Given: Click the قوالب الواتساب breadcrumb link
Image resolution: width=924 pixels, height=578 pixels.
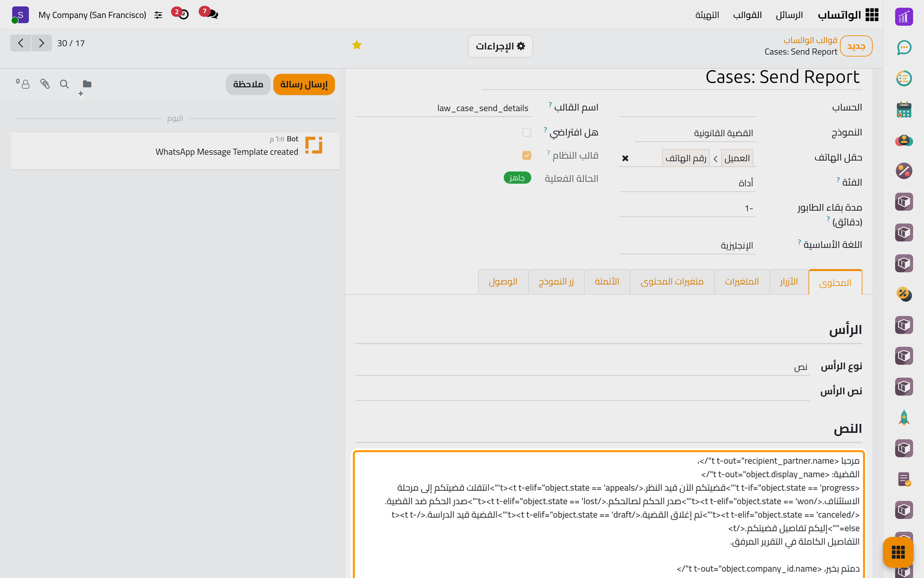Looking at the screenshot, I should [x=810, y=40].
